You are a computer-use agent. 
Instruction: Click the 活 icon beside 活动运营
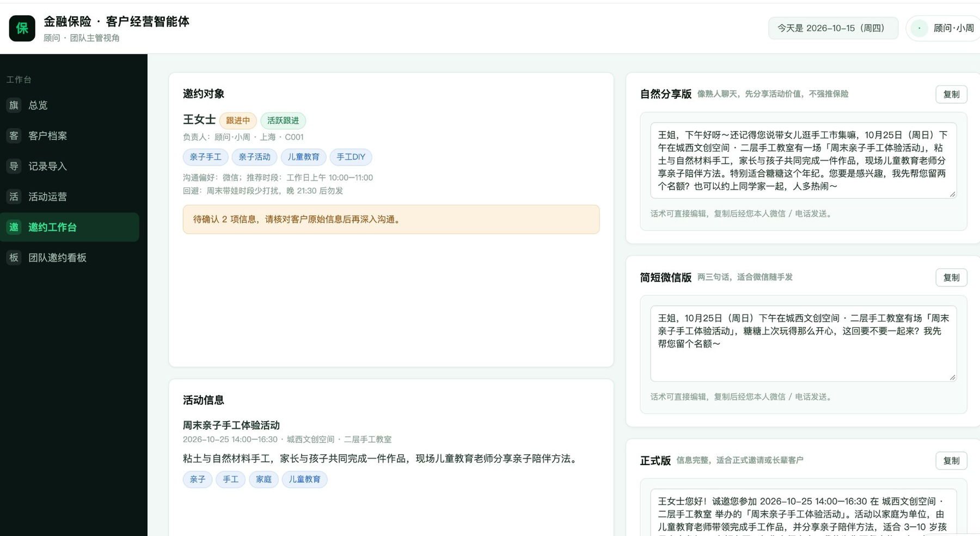point(14,197)
